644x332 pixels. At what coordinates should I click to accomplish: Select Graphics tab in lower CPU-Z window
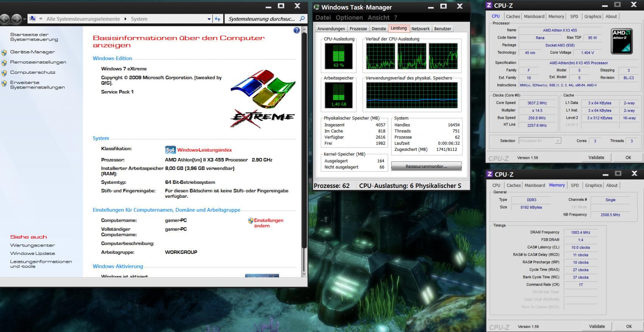click(x=593, y=185)
